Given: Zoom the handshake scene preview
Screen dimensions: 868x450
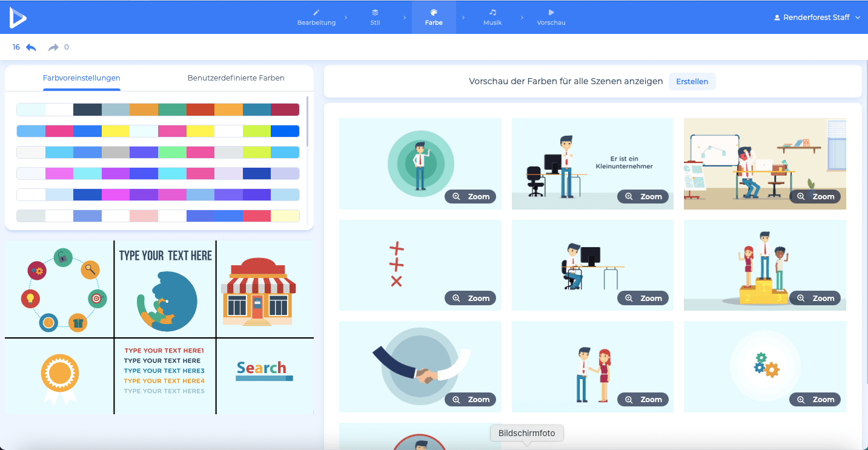Looking at the screenshot, I should coord(471,400).
